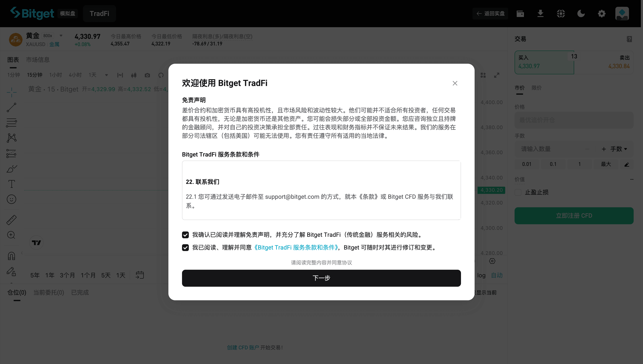Open the user avatar profile
The width and height of the screenshot is (643, 364).
click(x=622, y=14)
